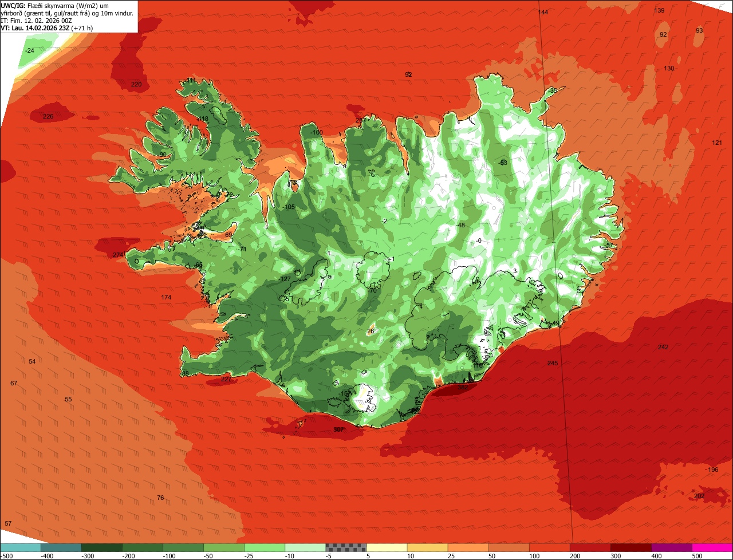Click the value 70 on the central glacier

click(x=373, y=290)
